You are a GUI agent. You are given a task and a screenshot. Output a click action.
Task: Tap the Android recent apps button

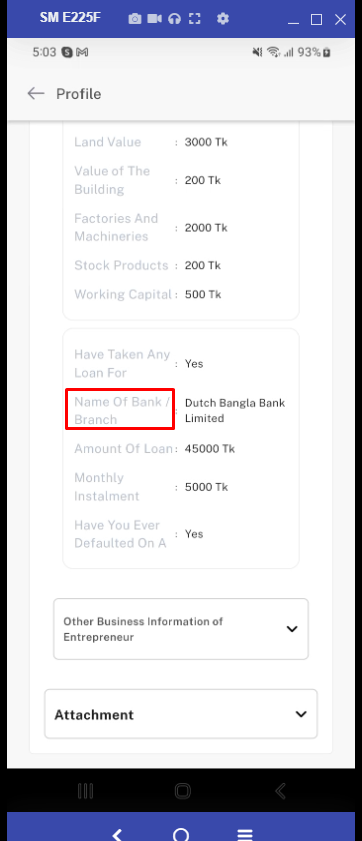(x=86, y=791)
